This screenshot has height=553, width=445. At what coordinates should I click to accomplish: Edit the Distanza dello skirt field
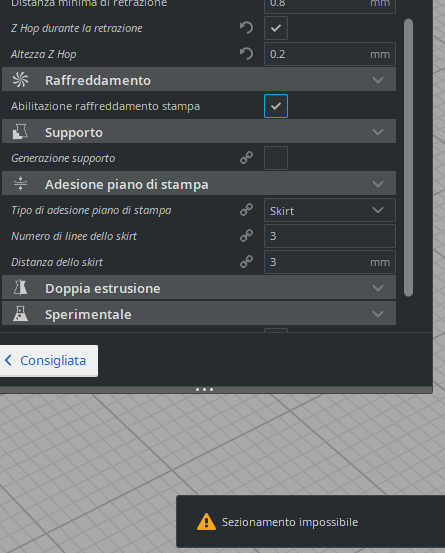pyautogui.click(x=330, y=262)
